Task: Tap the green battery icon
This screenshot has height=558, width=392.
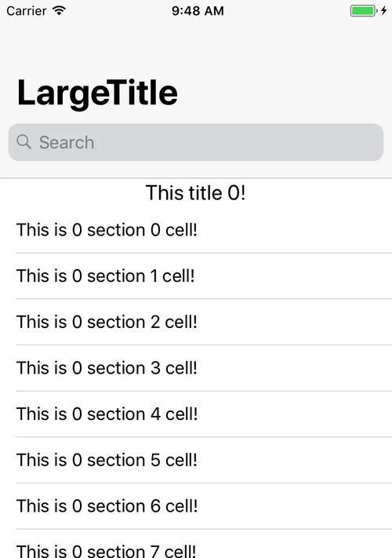Action: coord(364,11)
